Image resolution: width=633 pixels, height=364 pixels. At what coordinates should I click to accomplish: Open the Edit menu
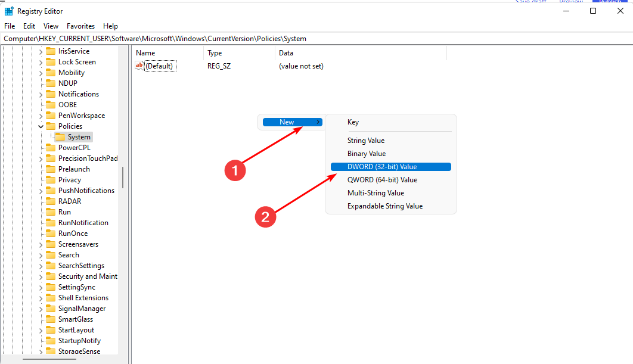(x=29, y=26)
